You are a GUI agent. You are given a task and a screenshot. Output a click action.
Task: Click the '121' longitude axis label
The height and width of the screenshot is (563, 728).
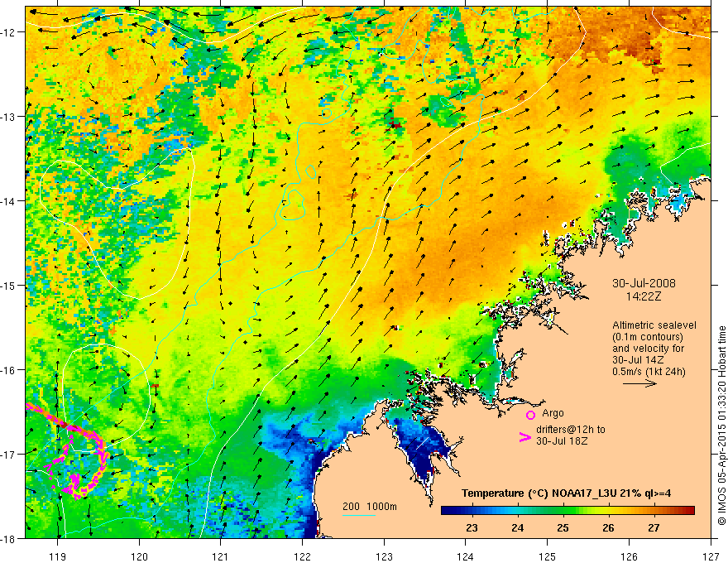click(221, 556)
